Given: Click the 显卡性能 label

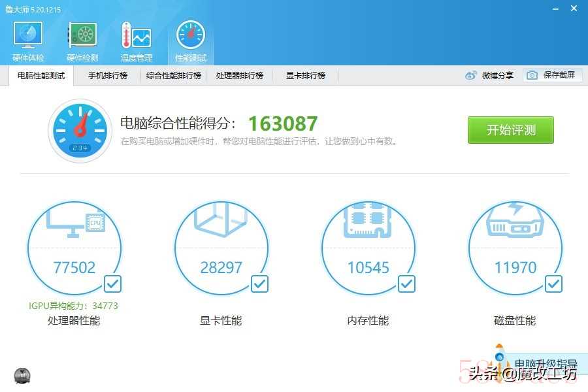Looking at the screenshot, I should [x=221, y=320].
